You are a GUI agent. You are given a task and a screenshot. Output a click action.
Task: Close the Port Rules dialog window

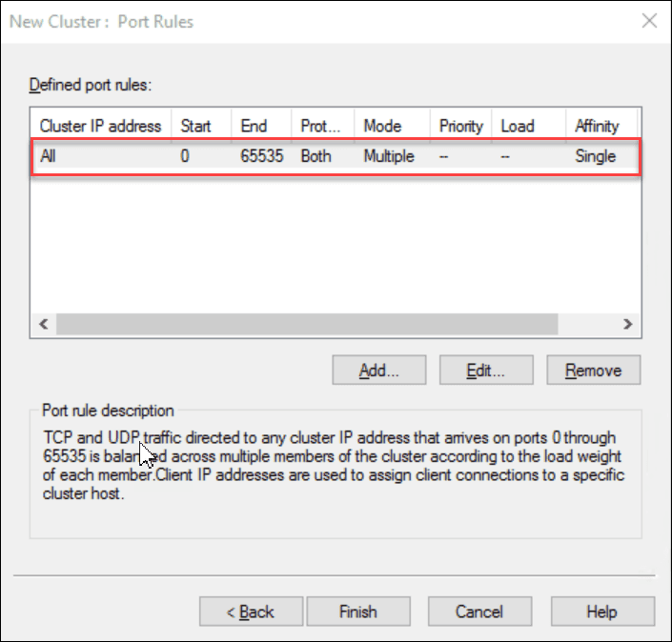tap(649, 21)
